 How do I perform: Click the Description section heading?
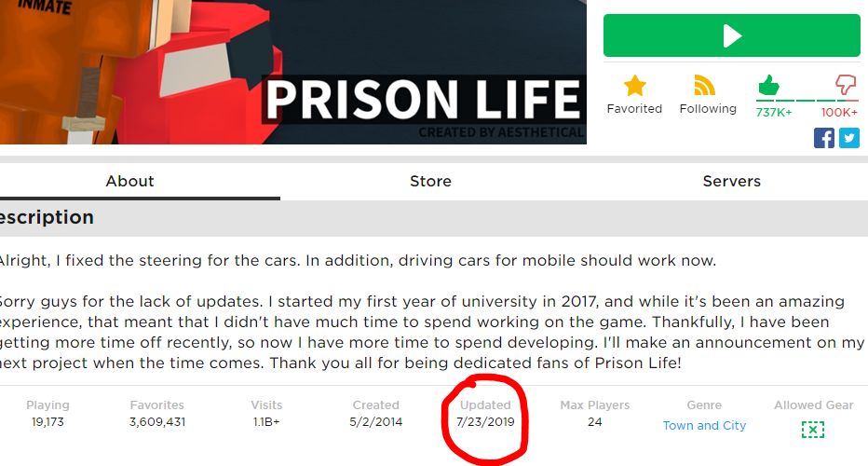click(x=47, y=217)
